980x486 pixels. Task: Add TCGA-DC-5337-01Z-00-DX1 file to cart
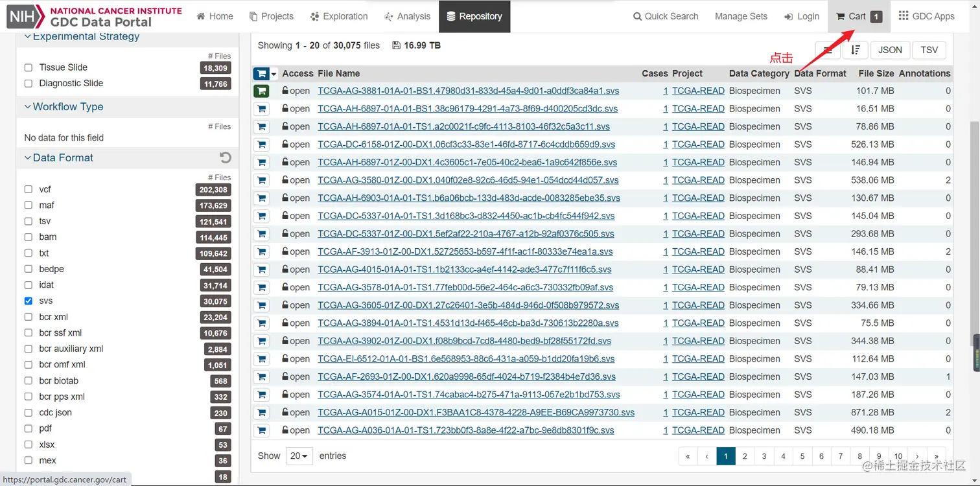261,234
